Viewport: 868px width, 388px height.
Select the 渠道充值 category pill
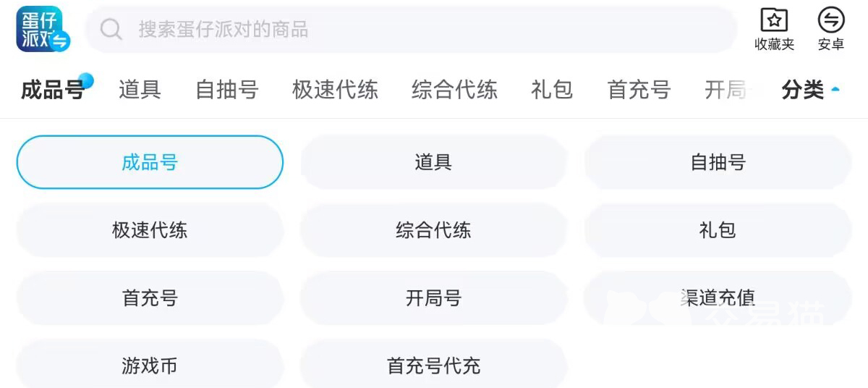coord(718,298)
